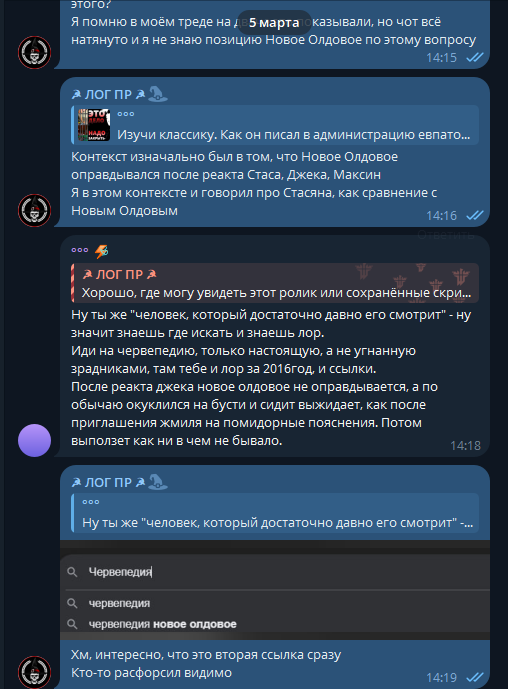508x689 pixels.
Task: Jump to quoted reply 'Изучи классику'
Action: click(x=275, y=125)
